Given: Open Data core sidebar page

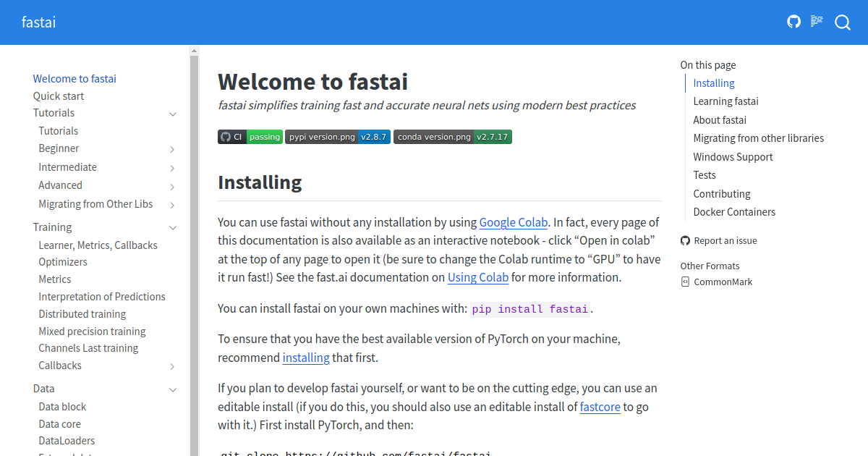Looking at the screenshot, I should coord(60,424).
